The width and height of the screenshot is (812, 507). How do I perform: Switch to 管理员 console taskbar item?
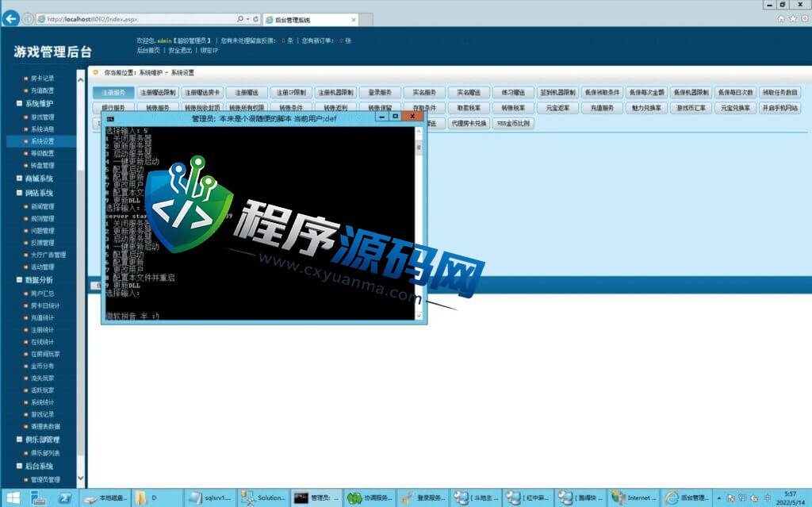316,497
